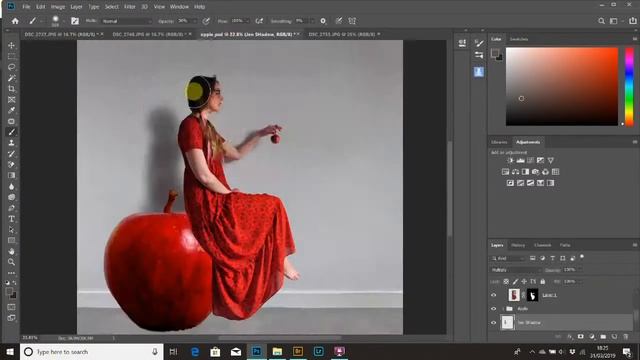Select the Brush tool in left toolbar
640x360 pixels.
pyautogui.click(x=11, y=132)
